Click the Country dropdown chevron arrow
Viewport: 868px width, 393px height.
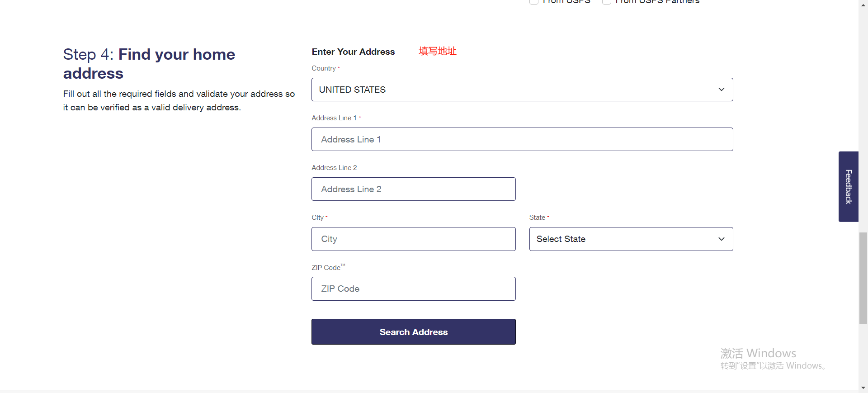pyautogui.click(x=722, y=90)
